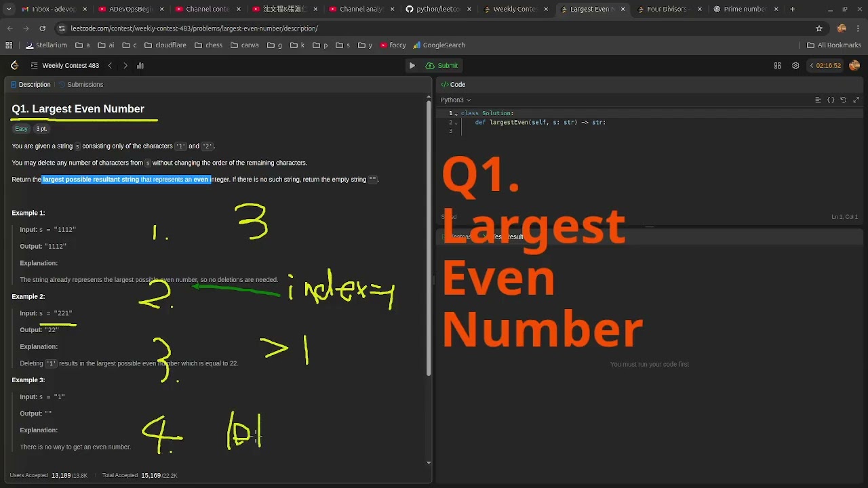868x488 pixels.
Task: Open the cloudflare bookmarks folder
Action: point(165,45)
